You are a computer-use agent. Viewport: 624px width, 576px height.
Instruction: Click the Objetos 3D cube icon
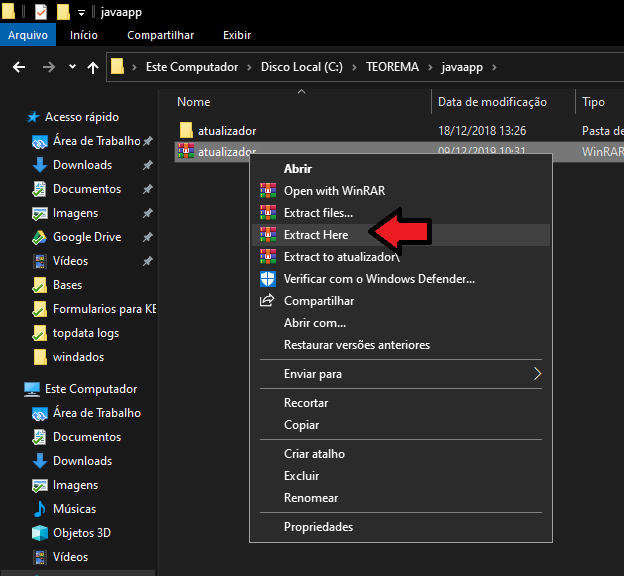coord(39,533)
